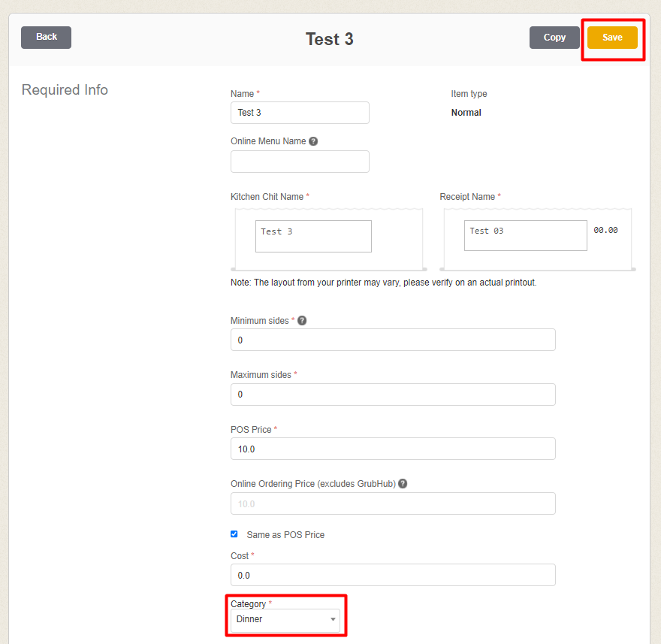Viewport: 661px width, 644px height.
Task: Click the help icon next to Minimum sides
Action: [x=302, y=320]
